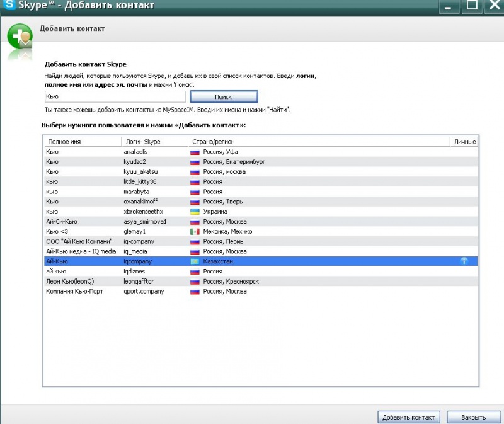Click the Kazakhstan flag in highlighted row
504x424 pixels.
point(195,261)
